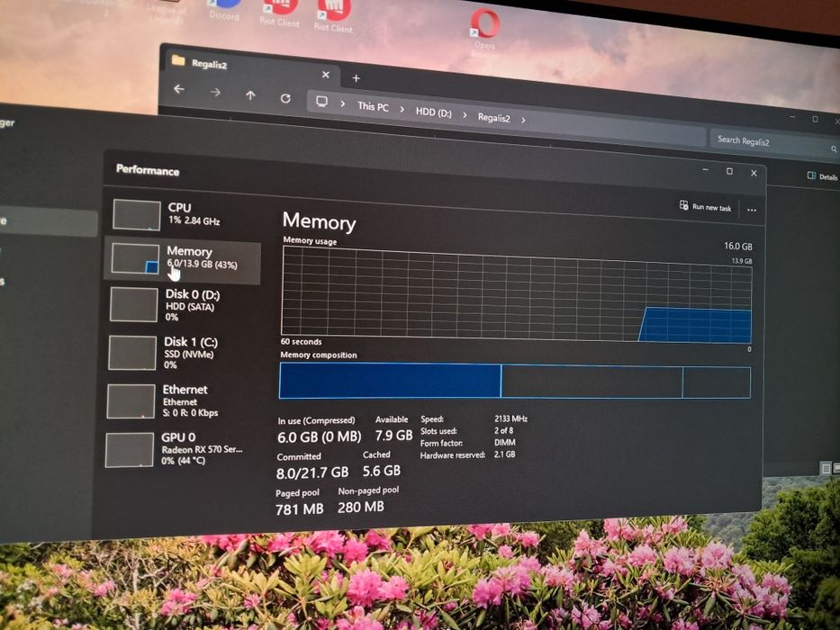
Task: Go back in File Explorer
Action: click(x=179, y=89)
